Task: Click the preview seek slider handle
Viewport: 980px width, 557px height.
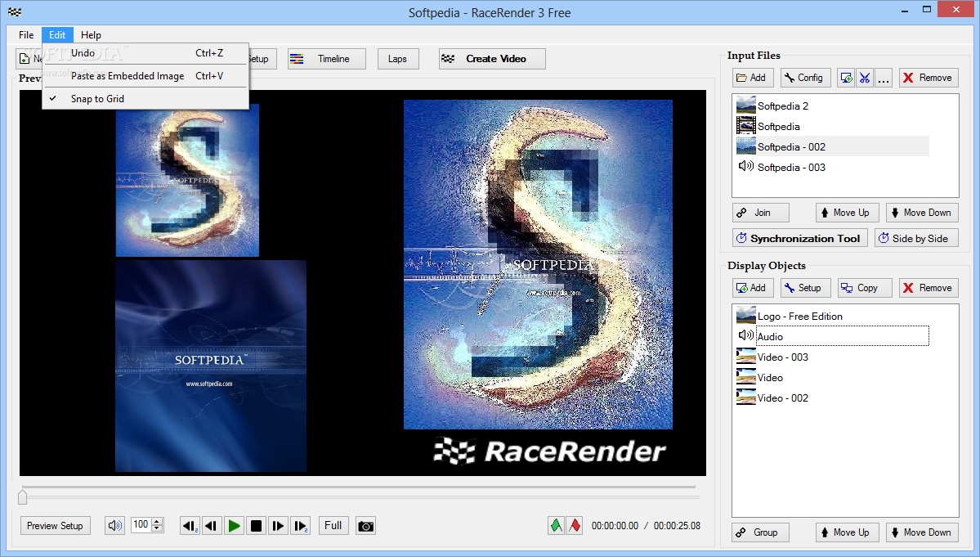Action: coord(23,497)
